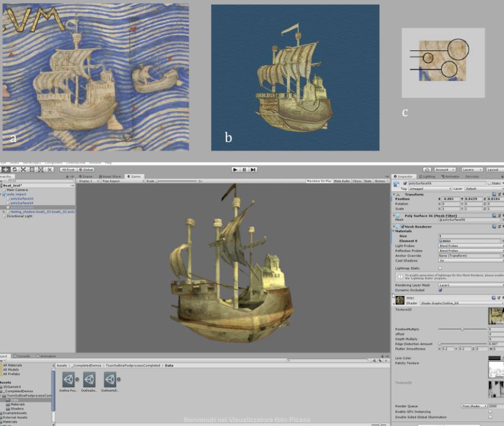
Task: Open Reflection Probes dropdown
Action: click(471, 251)
